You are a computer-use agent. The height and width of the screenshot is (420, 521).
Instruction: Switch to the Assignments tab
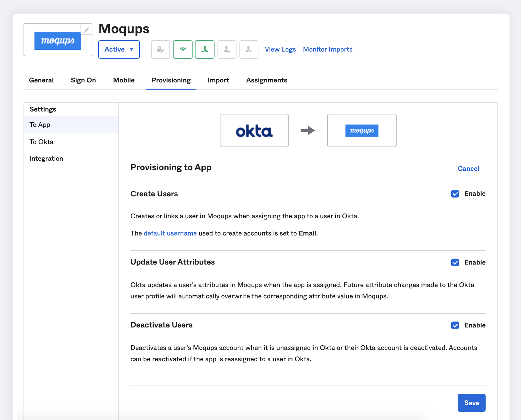point(266,80)
